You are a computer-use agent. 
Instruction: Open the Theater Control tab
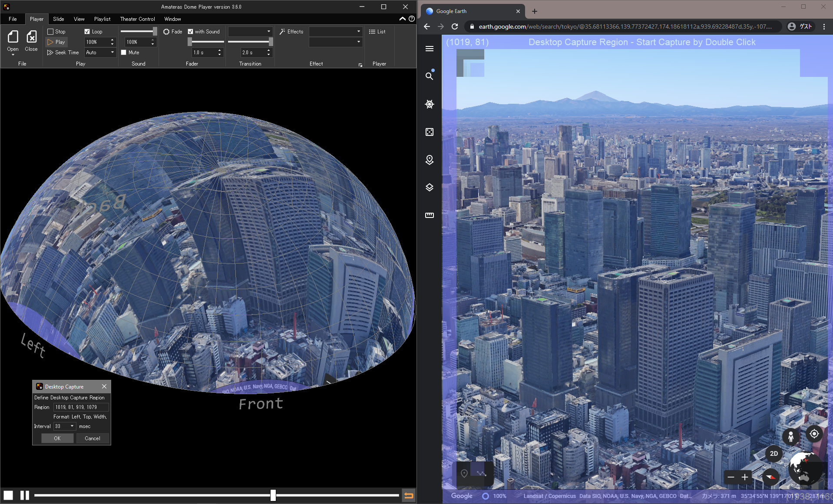pyautogui.click(x=138, y=19)
